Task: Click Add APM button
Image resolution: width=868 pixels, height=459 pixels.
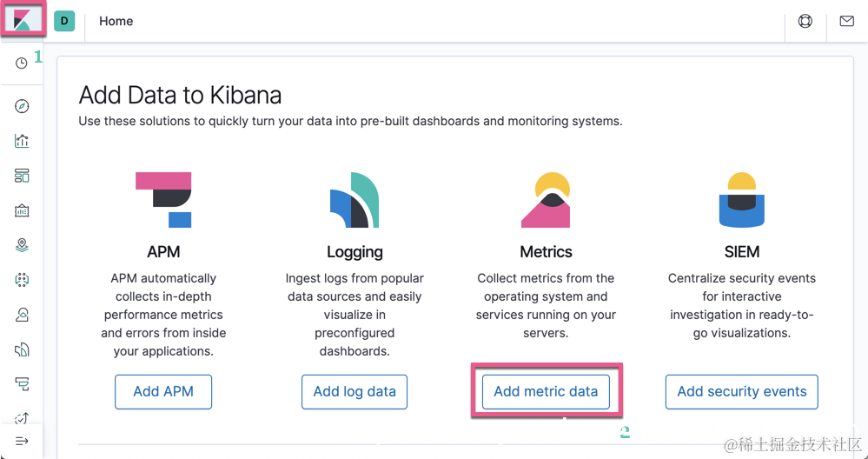Action: click(x=163, y=391)
